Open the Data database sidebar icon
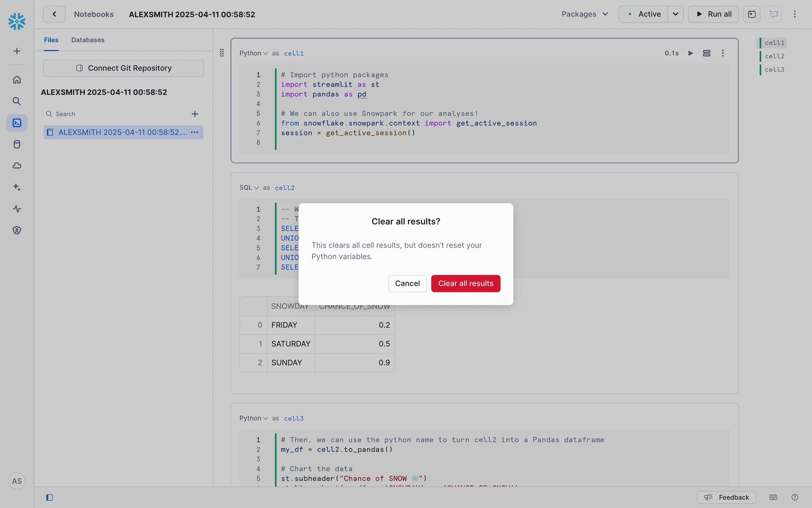Image resolution: width=812 pixels, height=508 pixels. tap(17, 144)
